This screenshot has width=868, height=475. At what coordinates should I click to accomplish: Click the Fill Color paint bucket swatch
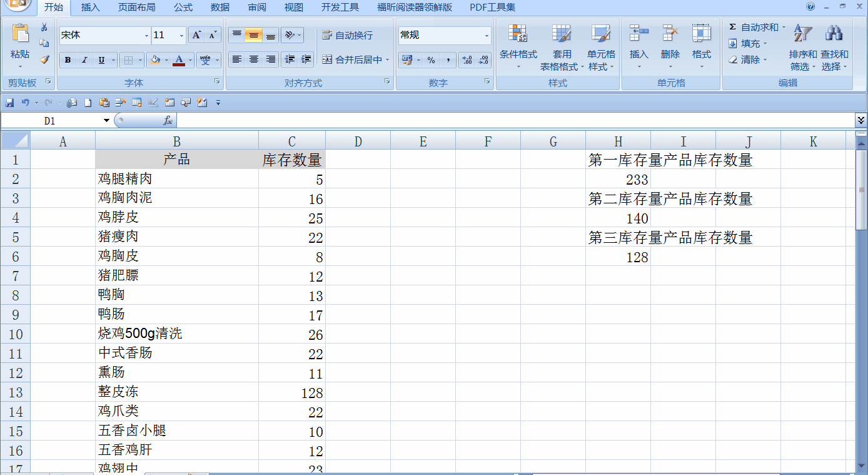click(154, 60)
